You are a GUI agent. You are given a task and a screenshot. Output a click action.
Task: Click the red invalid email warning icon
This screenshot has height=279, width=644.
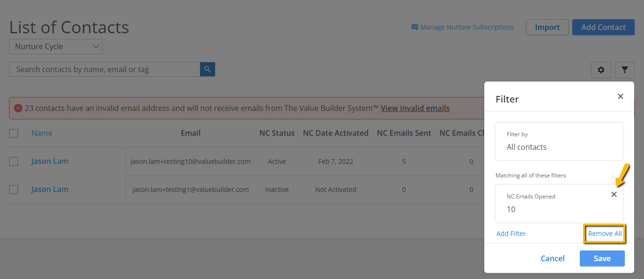click(x=18, y=108)
